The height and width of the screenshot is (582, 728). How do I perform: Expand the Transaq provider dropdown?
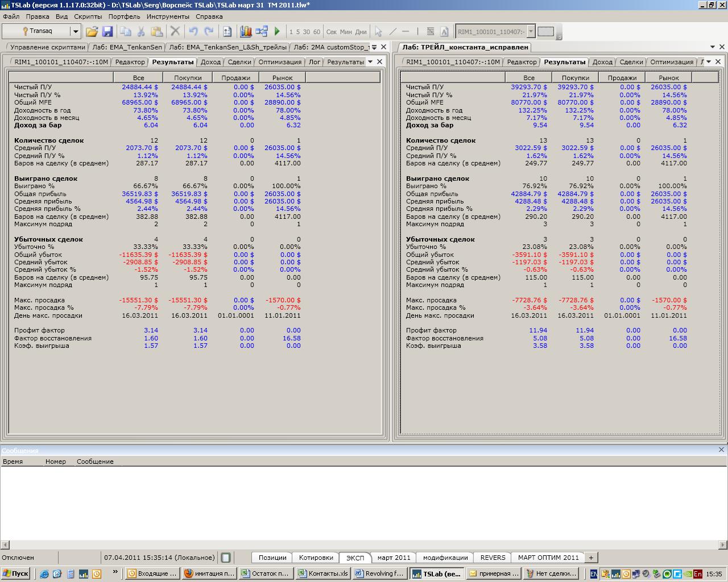coord(75,31)
